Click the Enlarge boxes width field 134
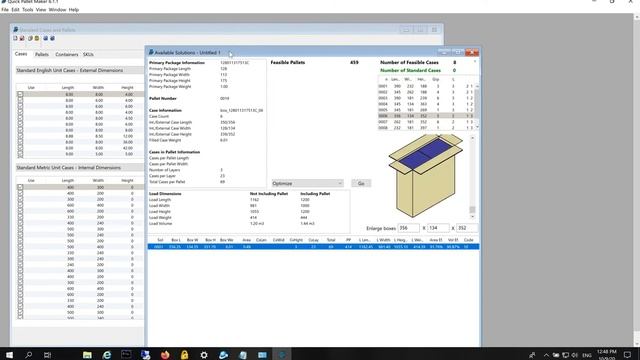The height and width of the screenshot is (360, 640). pyautogui.click(x=438, y=228)
